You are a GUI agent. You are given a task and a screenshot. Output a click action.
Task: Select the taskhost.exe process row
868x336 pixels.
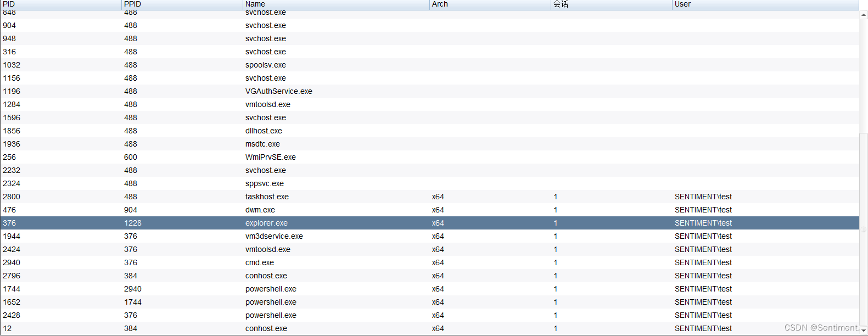click(x=429, y=197)
